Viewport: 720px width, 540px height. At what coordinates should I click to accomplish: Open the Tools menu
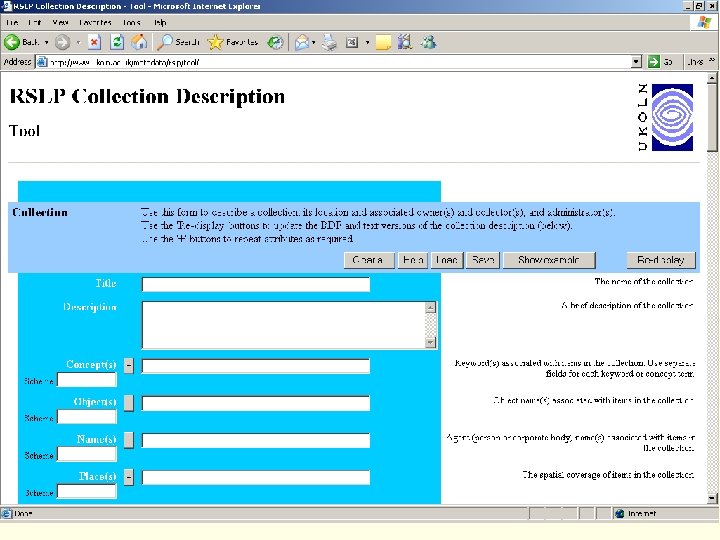(131, 22)
